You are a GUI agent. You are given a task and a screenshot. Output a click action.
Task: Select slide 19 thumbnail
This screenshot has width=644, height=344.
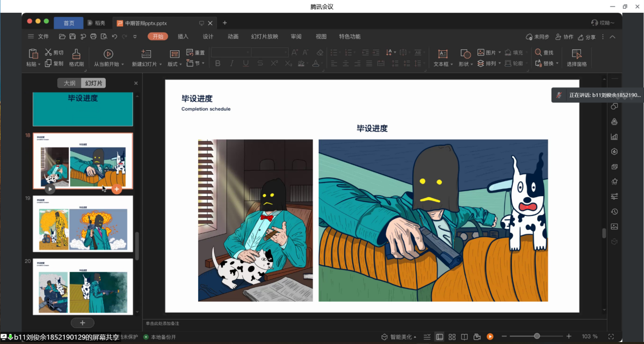coord(83,224)
